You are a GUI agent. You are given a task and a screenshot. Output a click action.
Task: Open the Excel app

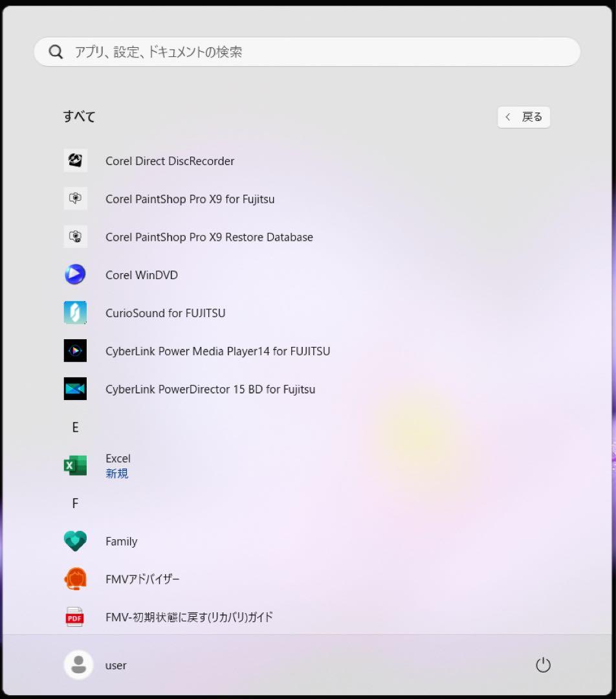coord(118,458)
